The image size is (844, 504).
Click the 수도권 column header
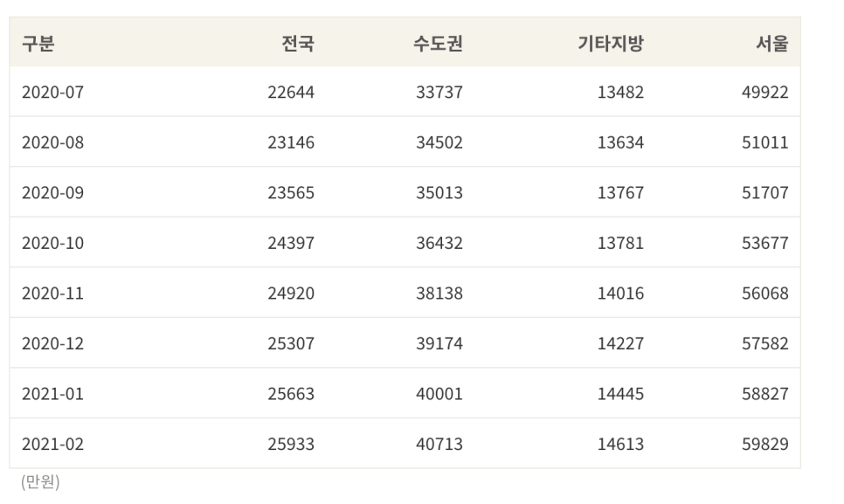438,43
